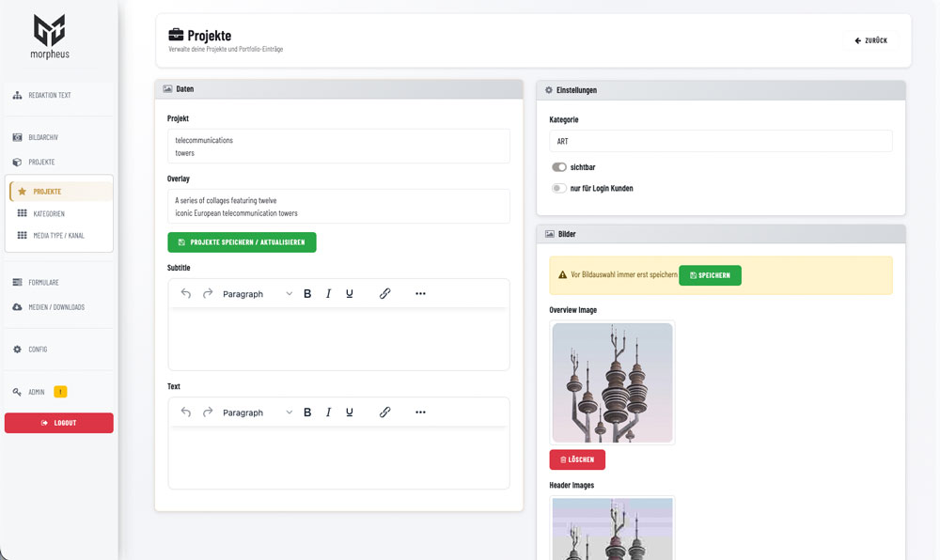Click Projekte speichern / aktualisieren button
The image size is (940, 560).
click(242, 242)
